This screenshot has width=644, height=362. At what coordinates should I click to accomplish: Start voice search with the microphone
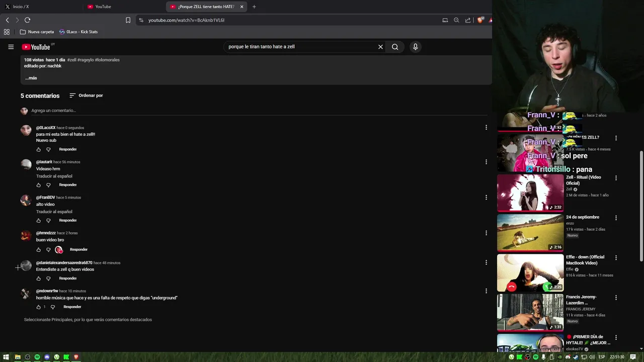tap(415, 47)
